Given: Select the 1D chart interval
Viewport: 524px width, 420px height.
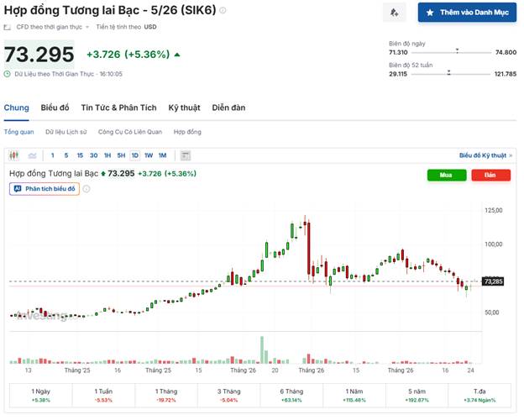Looking at the screenshot, I should [x=134, y=155].
